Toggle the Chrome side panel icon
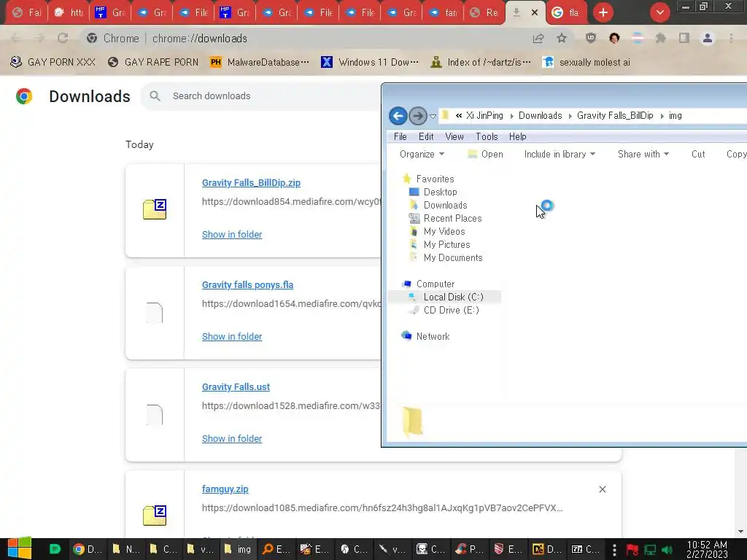Image resolution: width=747 pixels, height=560 pixels. click(x=684, y=38)
